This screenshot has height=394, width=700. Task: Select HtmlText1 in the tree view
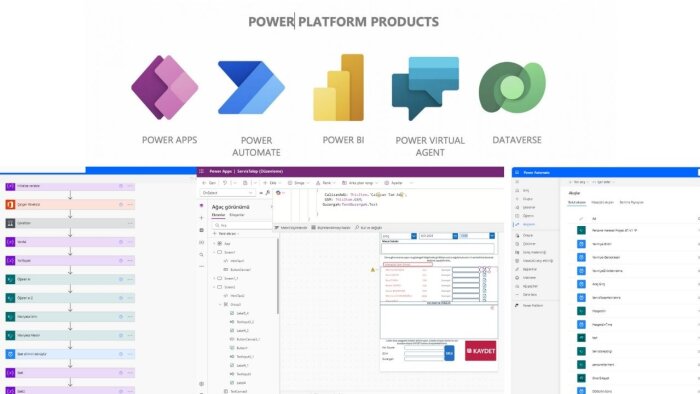(237, 261)
